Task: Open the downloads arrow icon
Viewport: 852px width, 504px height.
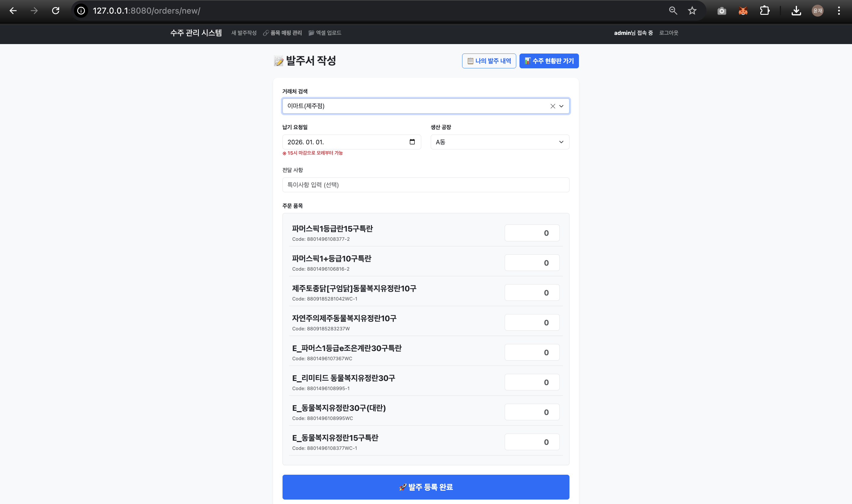Action: point(796,11)
